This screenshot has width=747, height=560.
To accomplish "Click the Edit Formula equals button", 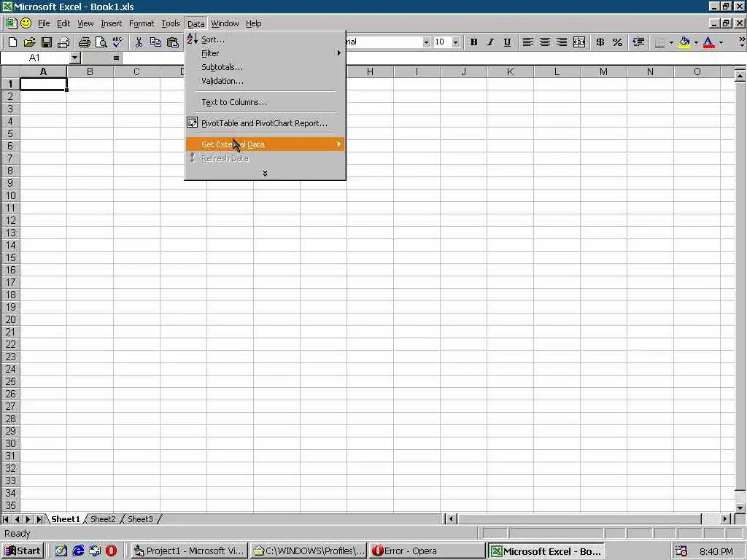I will (x=116, y=58).
